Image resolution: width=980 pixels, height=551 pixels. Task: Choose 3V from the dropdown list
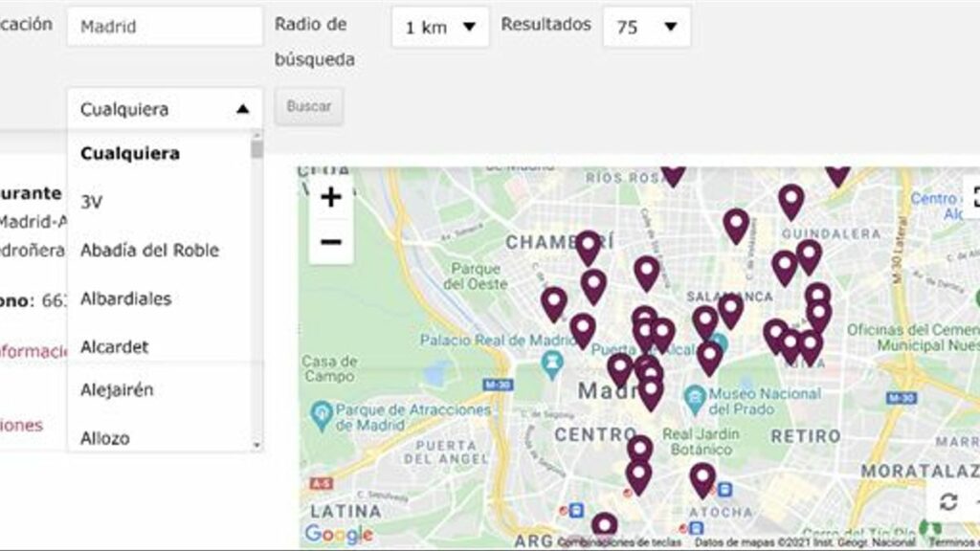[160, 202]
